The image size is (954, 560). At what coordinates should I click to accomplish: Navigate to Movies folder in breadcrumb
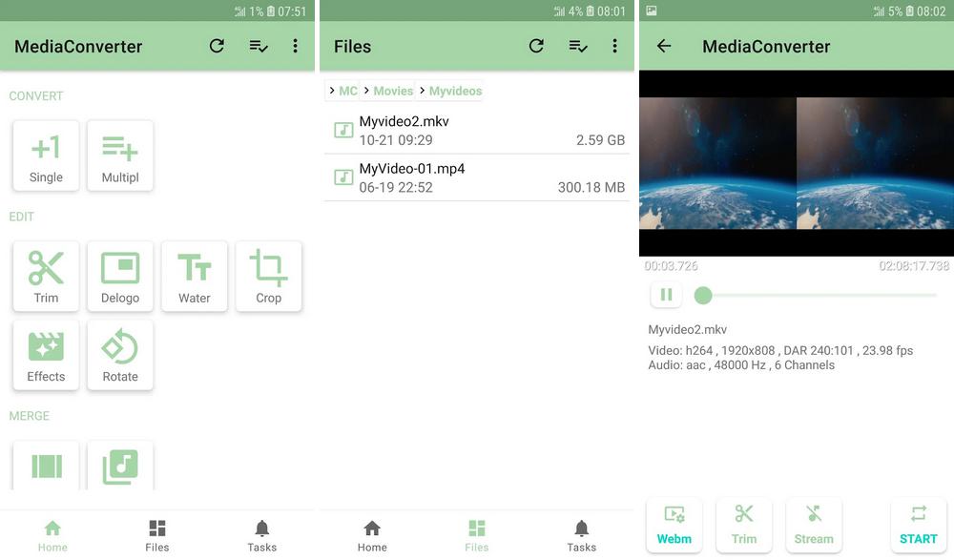click(393, 91)
